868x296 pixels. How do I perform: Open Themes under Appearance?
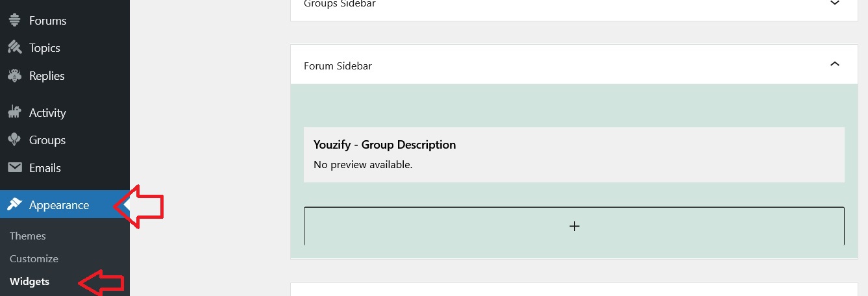click(28, 236)
